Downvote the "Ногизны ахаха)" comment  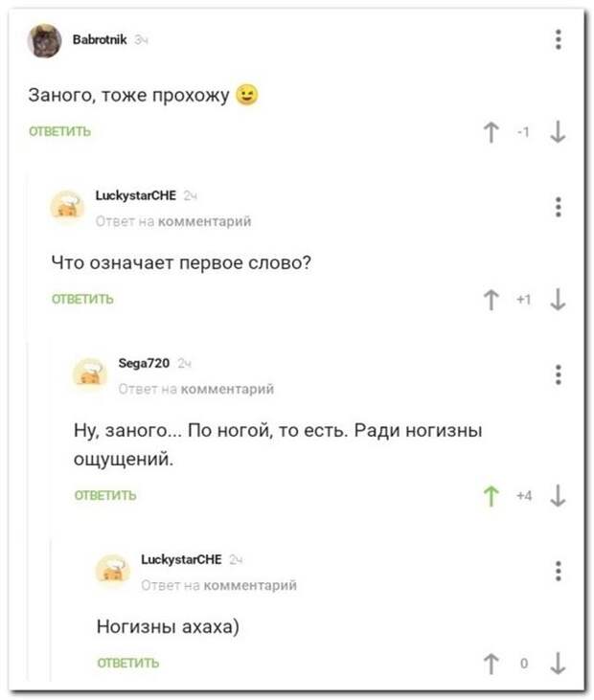point(559,663)
